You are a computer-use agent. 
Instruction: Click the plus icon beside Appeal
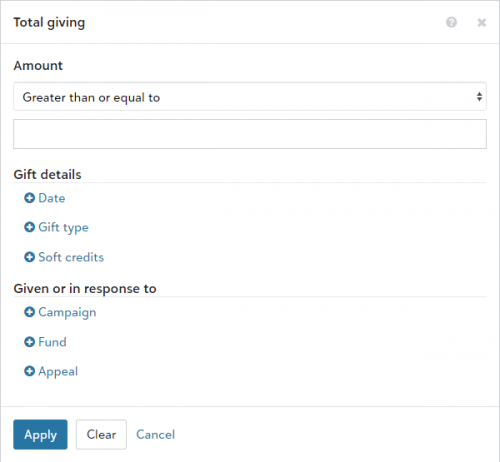pos(29,371)
